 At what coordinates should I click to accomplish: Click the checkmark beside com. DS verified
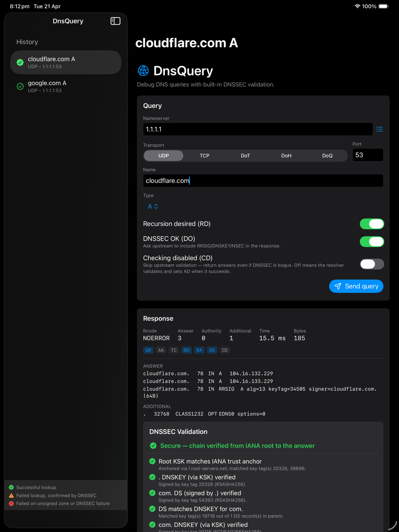pyautogui.click(x=152, y=493)
